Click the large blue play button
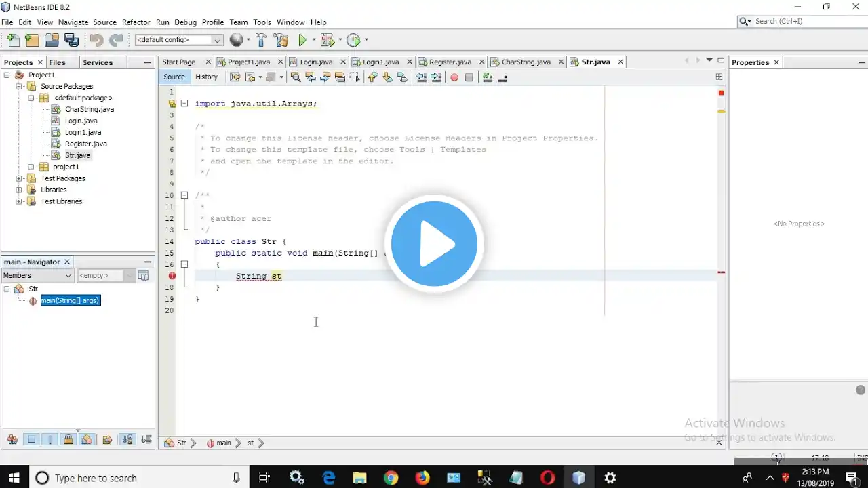Viewport: 868px width, 488px height. click(434, 243)
